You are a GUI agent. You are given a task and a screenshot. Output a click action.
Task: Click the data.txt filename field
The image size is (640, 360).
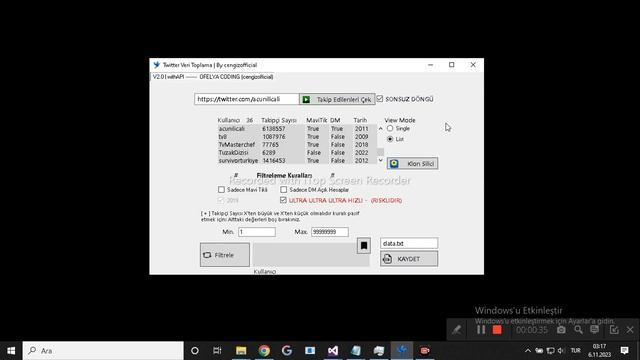pos(409,243)
